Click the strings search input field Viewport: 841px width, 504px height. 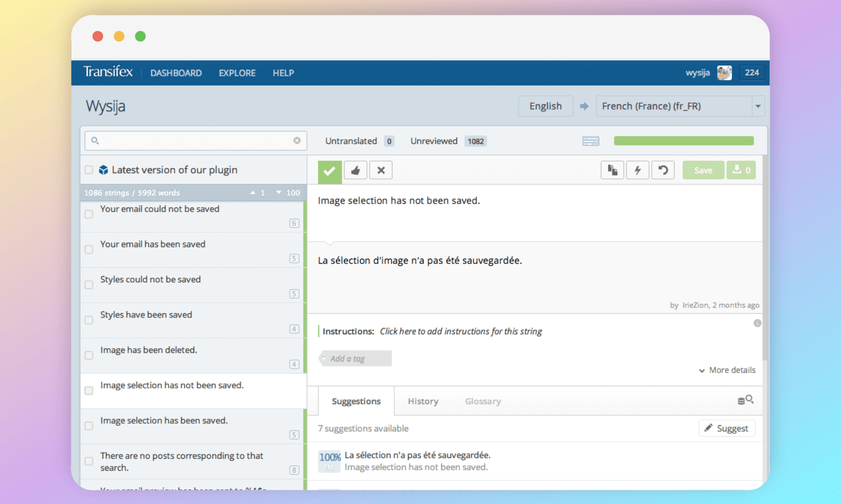tap(196, 141)
